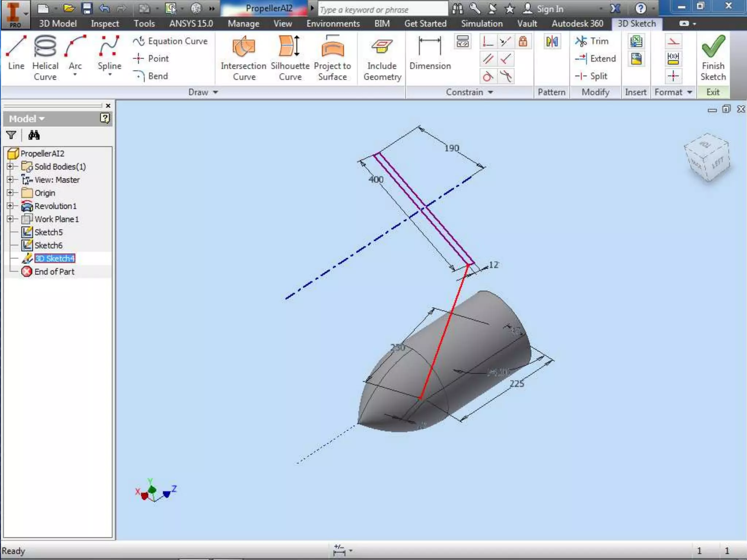Image resolution: width=747 pixels, height=560 pixels.
Task: Expand the Solid Bodies(1) node
Action: click(10, 167)
